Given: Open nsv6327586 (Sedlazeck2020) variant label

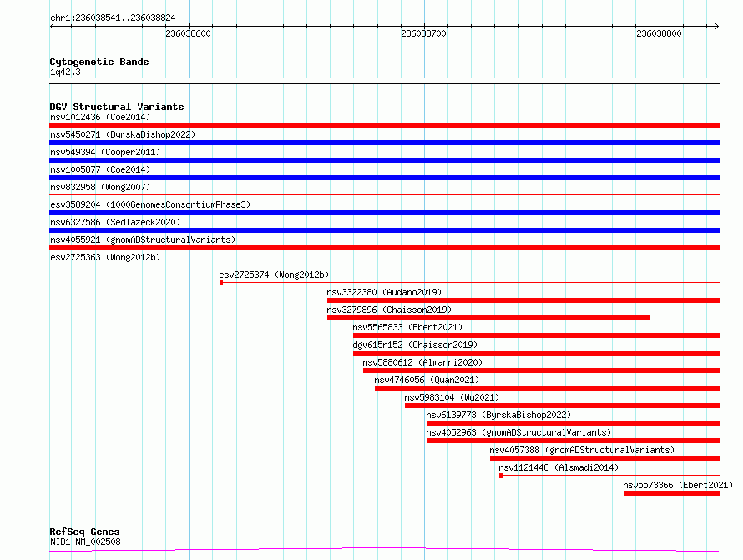Looking at the screenshot, I should click(115, 222).
